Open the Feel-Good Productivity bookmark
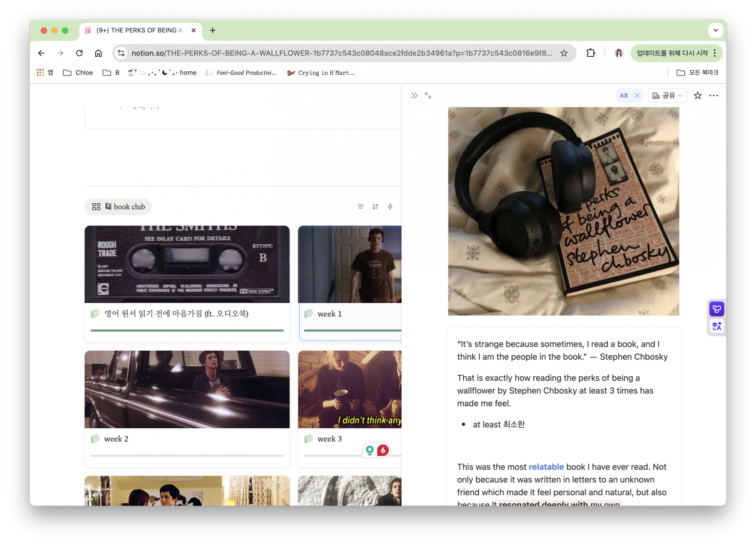The image size is (756, 545). click(241, 73)
